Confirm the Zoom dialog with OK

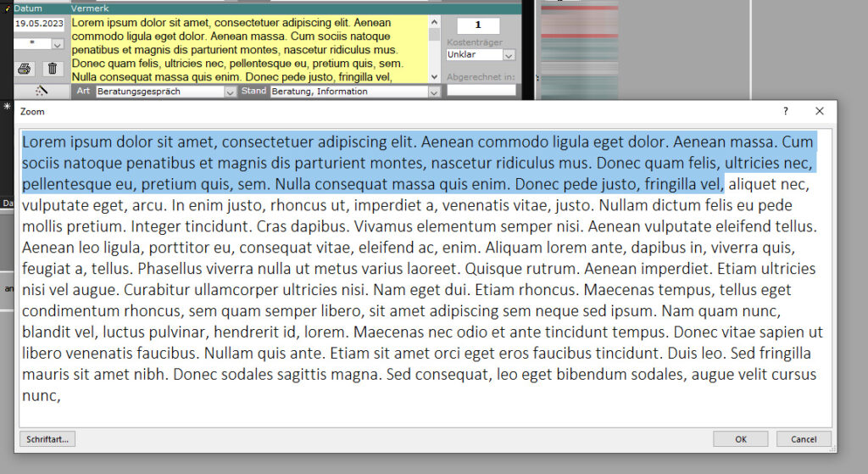pos(740,439)
